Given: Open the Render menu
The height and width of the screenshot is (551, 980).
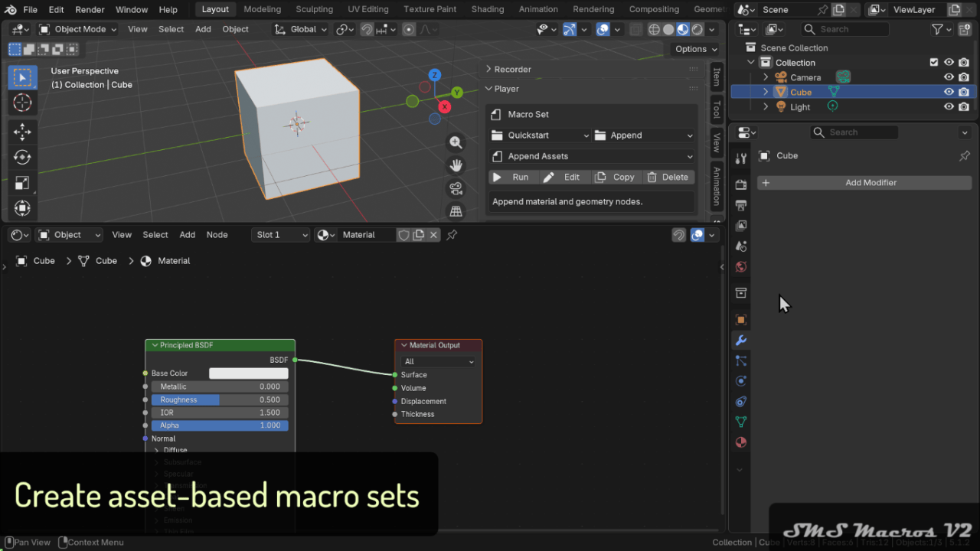Looking at the screenshot, I should tap(90, 9).
